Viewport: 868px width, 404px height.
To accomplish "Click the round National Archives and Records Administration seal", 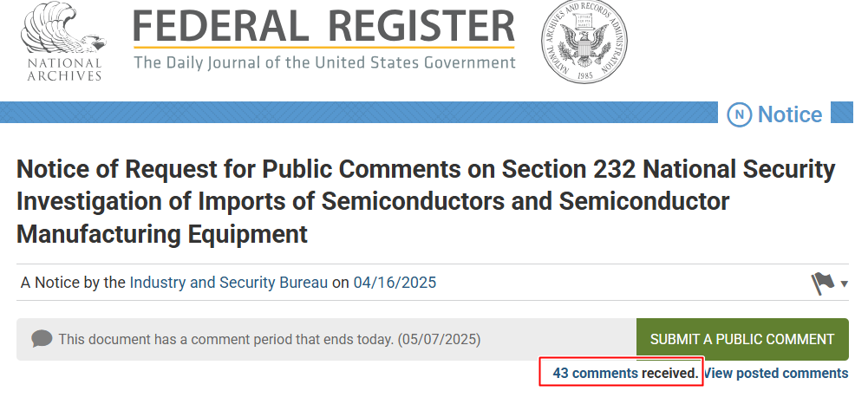I will click(x=584, y=42).
